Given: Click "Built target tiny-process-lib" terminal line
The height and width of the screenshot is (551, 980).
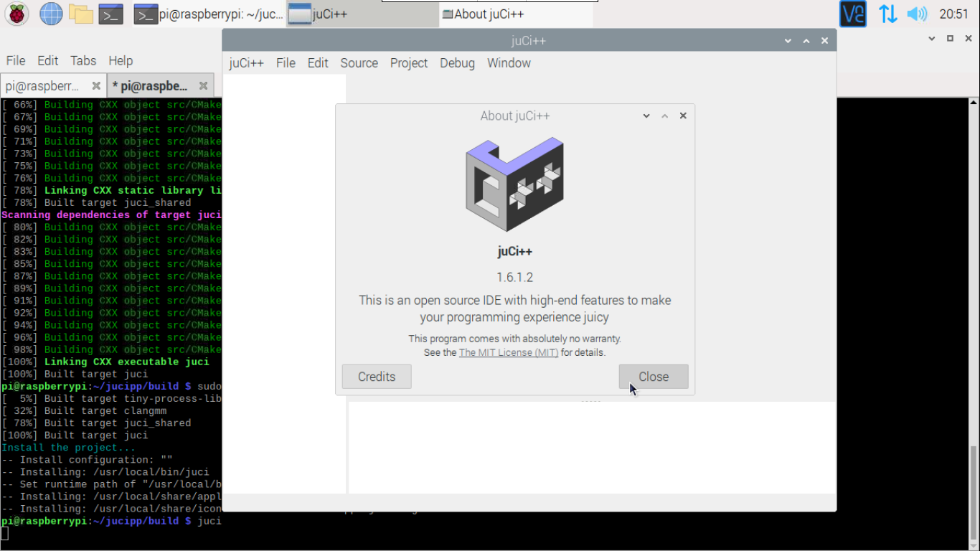Looking at the screenshot, I should coord(111,399).
